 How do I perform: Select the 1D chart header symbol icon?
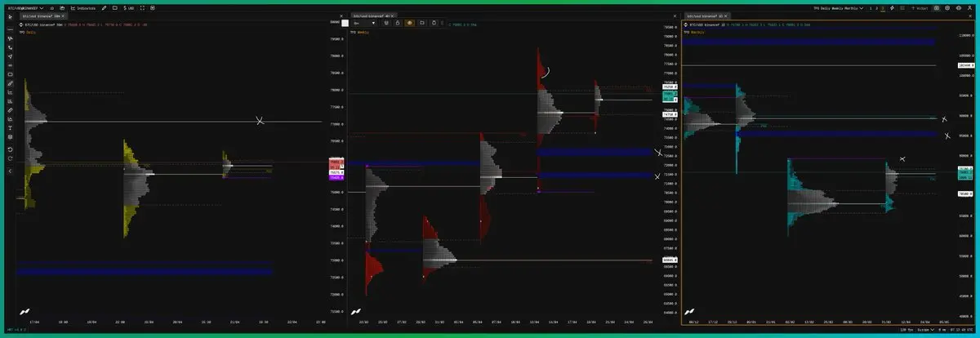click(685, 24)
